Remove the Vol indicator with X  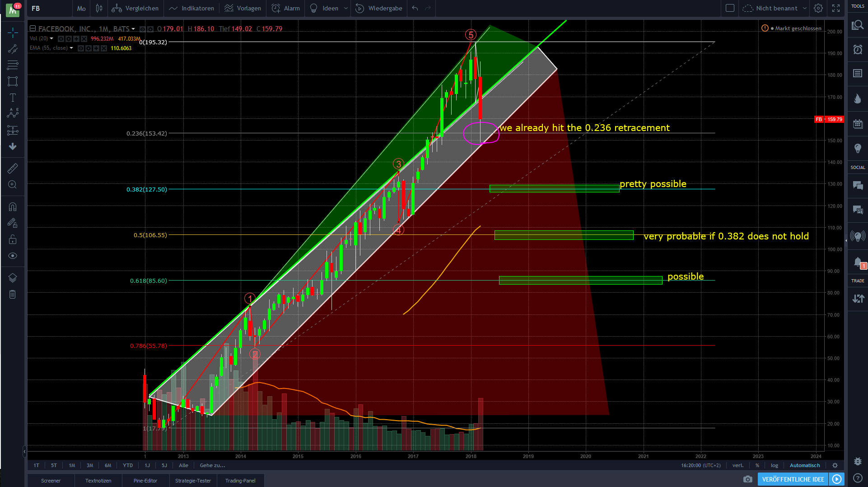tap(84, 39)
